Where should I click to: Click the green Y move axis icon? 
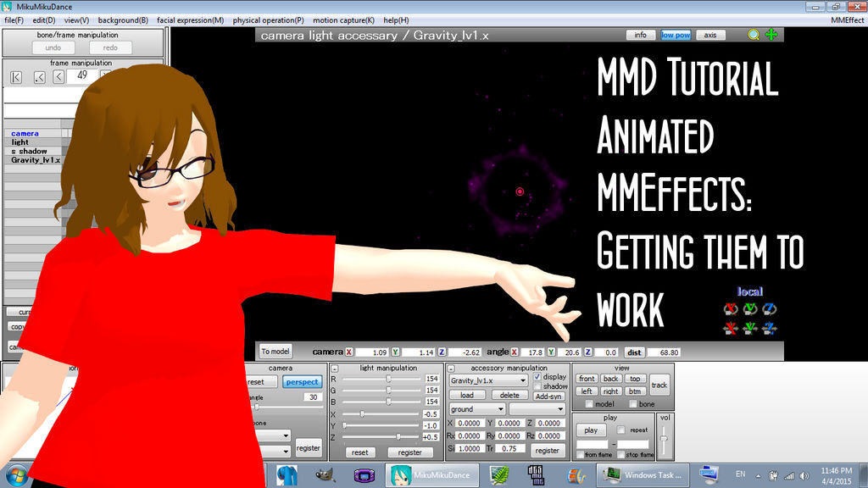tap(750, 328)
